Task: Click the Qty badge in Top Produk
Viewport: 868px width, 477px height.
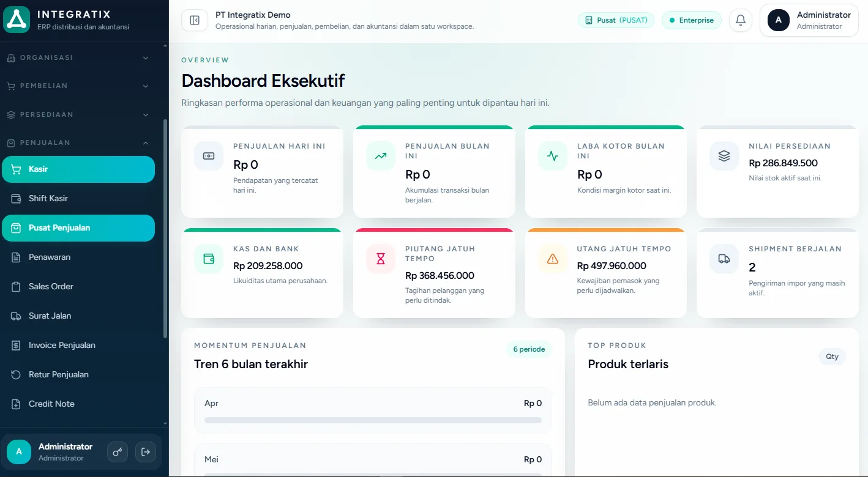Action: point(832,357)
